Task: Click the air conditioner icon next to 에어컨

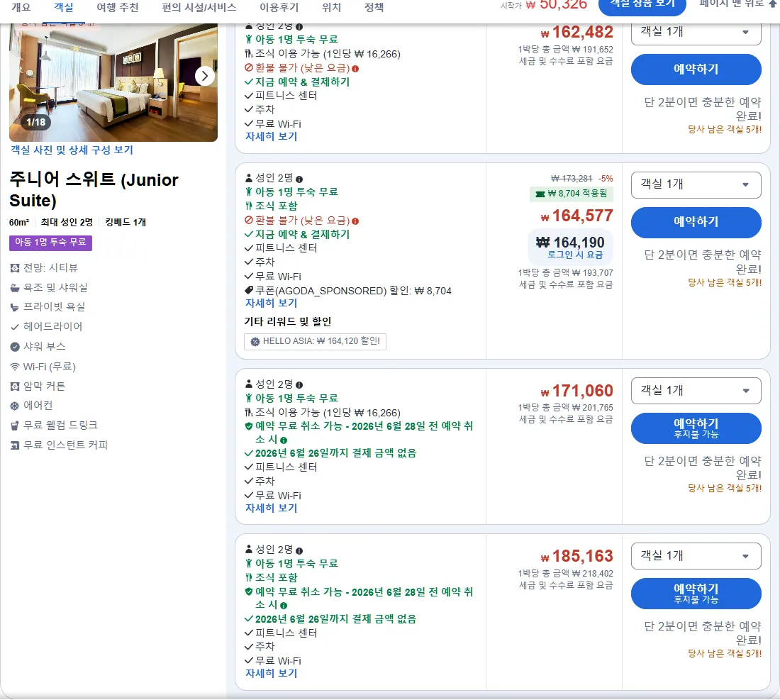Action: (15, 406)
